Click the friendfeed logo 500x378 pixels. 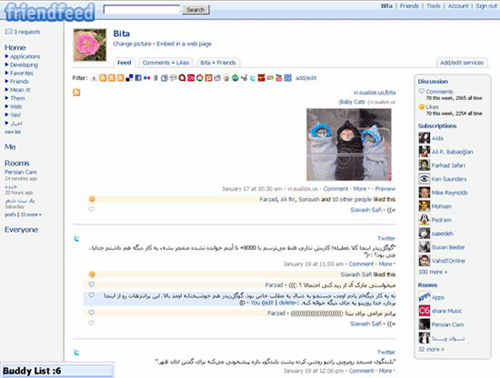(49, 12)
